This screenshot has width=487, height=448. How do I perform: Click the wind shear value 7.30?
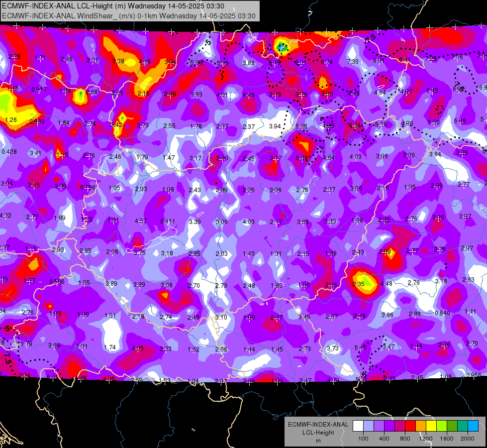[353, 62]
